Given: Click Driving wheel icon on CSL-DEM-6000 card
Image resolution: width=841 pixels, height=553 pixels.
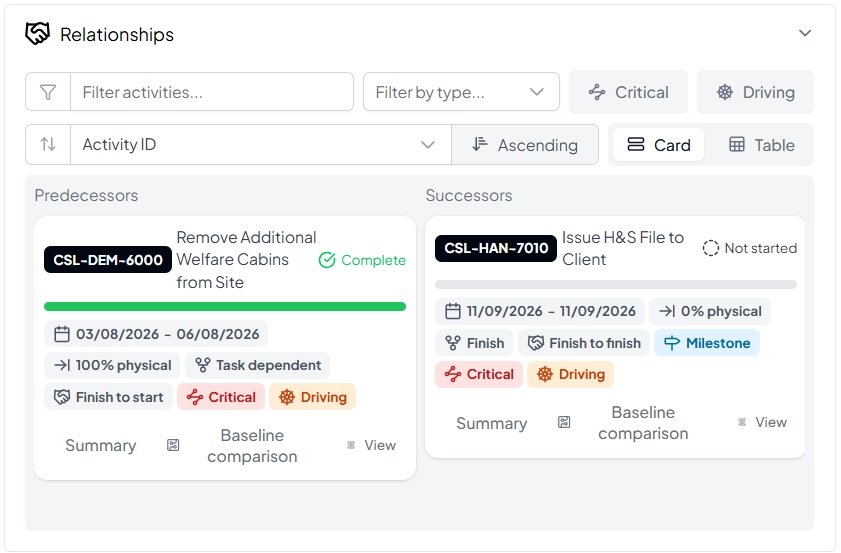Looking at the screenshot, I should [287, 397].
